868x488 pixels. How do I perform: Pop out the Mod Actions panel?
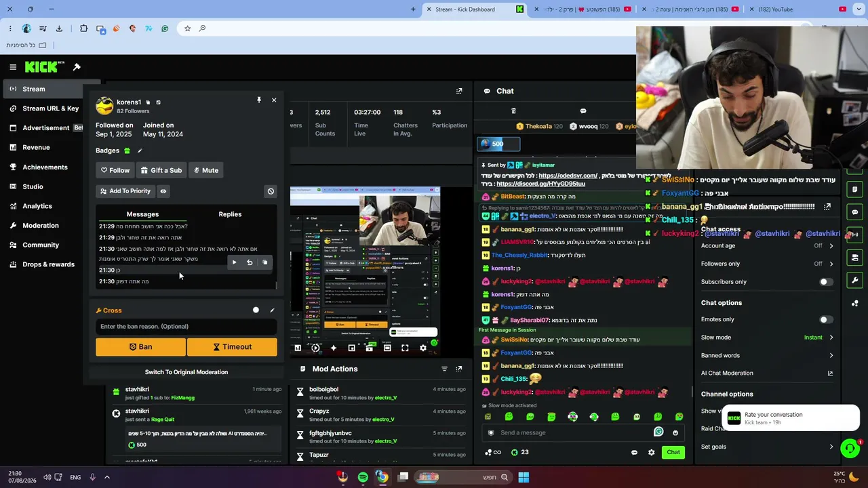click(459, 369)
